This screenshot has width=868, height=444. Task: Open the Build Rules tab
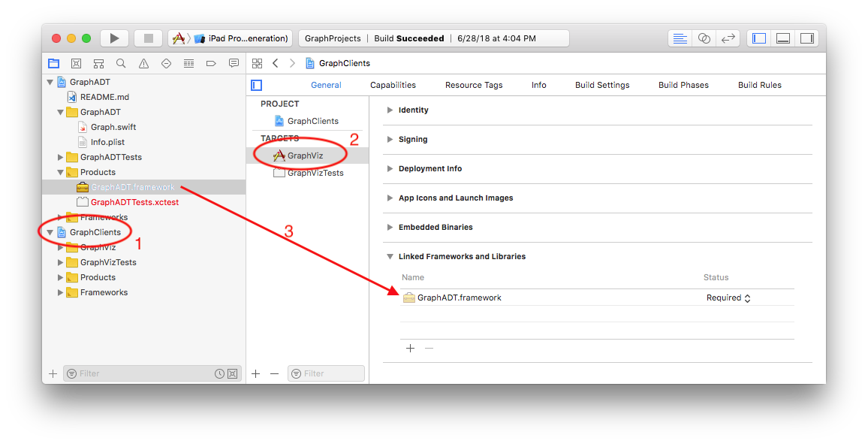tap(760, 85)
